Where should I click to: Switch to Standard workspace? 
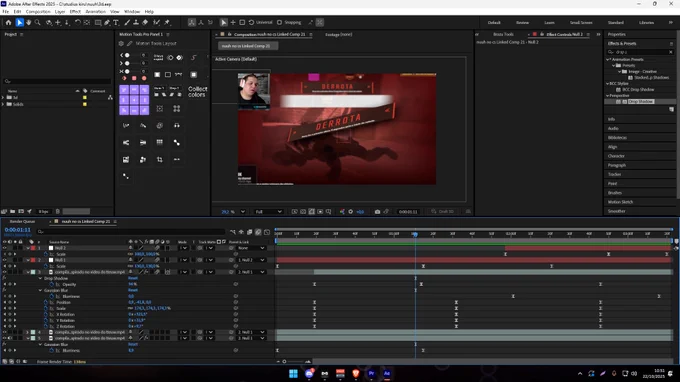click(615, 23)
